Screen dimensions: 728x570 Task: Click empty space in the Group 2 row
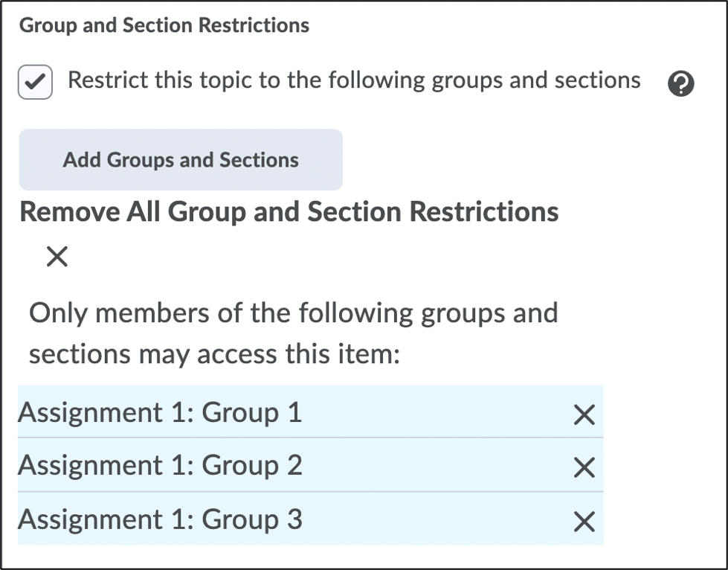pyautogui.click(x=439, y=465)
